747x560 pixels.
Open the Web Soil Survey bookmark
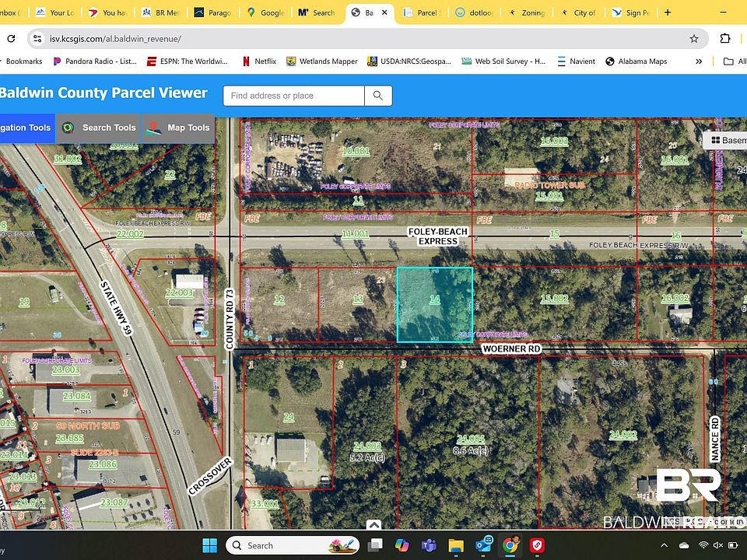tap(503, 61)
